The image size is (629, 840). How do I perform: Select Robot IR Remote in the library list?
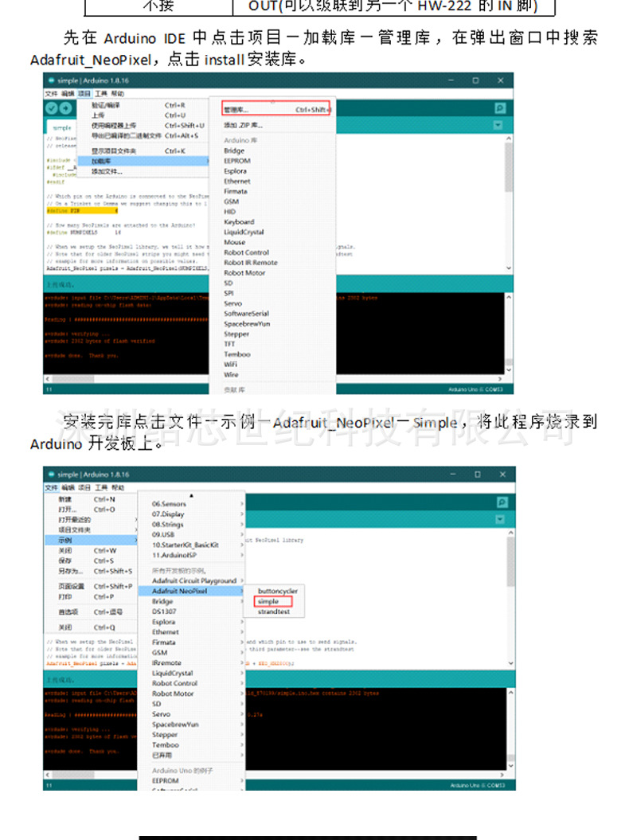pyautogui.click(x=251, y=263)
